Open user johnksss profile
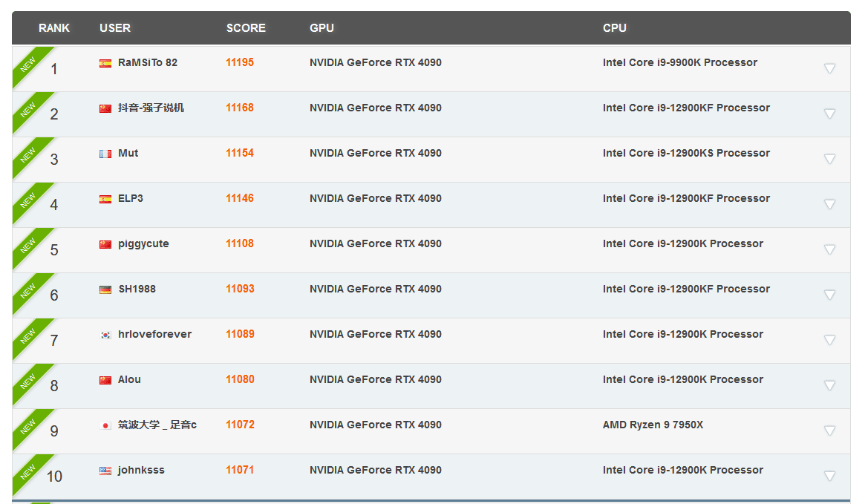This screenshot has height=504, width=865. click(141, 470)
